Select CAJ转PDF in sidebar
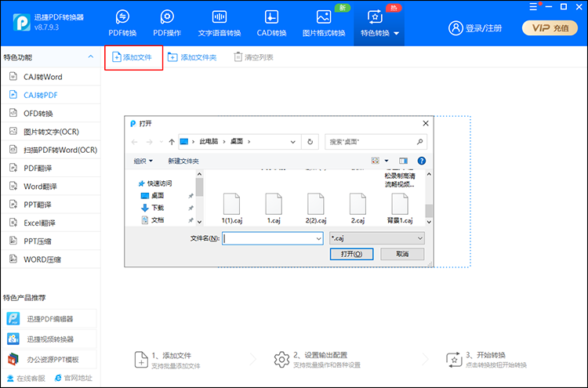Image resolution: width=588 pixels, height=388 pixels. point(51,95)
